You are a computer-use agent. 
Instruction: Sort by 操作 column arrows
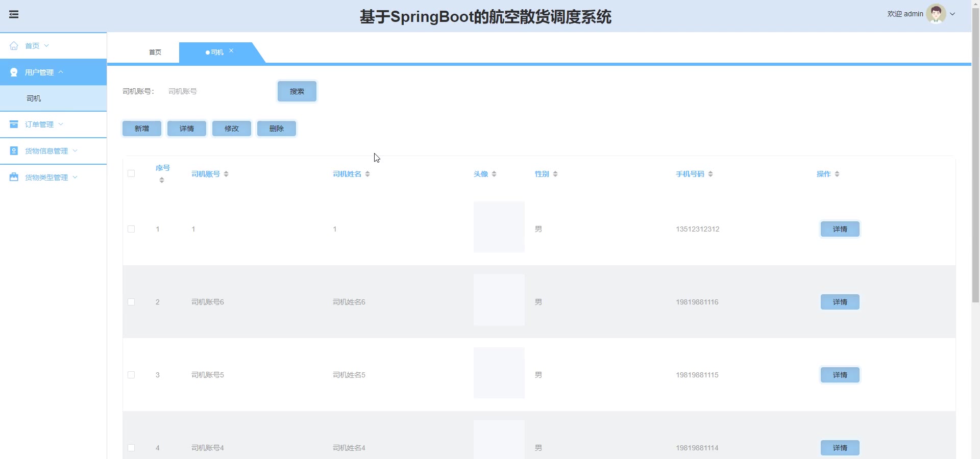(837, 174)
